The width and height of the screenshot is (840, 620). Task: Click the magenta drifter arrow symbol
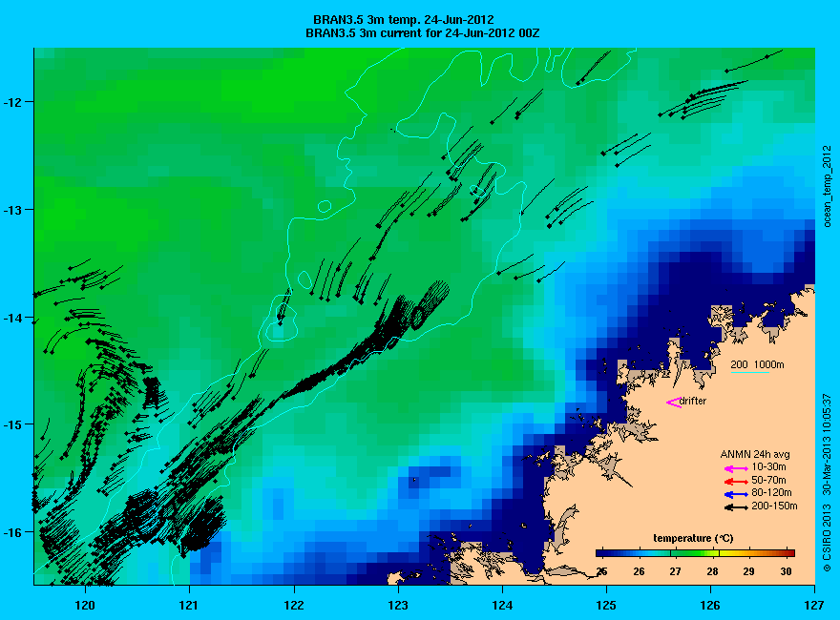pos(674,403)
